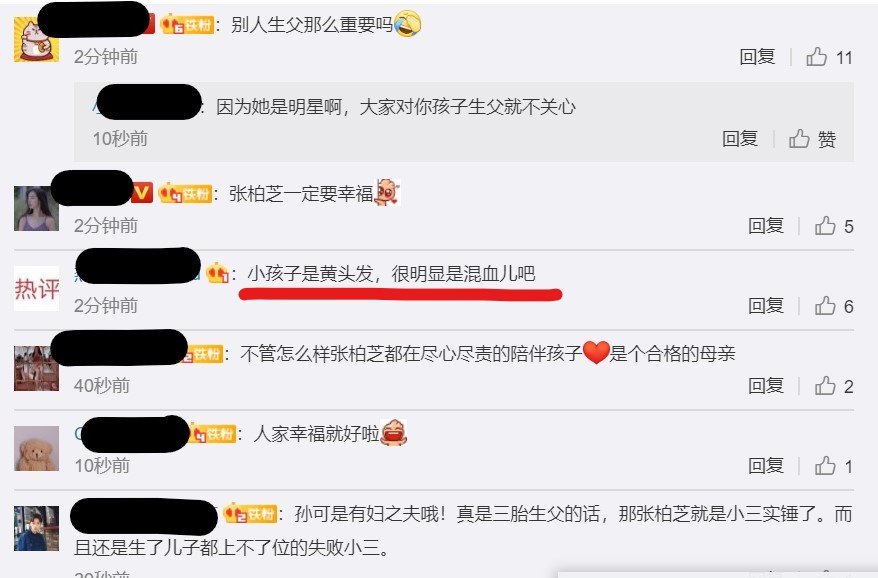Open the woman portrait avatar profile
This screenshot has width=878, height=578.
click(x=36, y=208)
